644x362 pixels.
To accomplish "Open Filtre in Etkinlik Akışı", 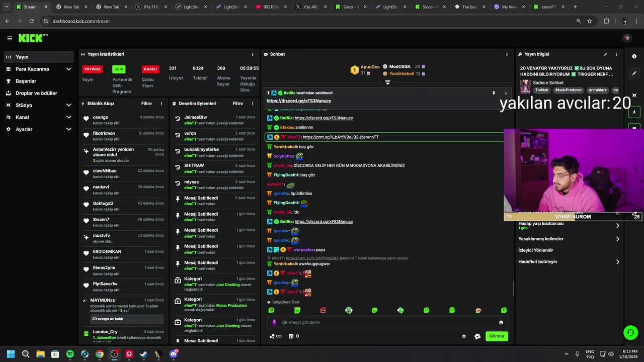I will [x=146, y=104].
